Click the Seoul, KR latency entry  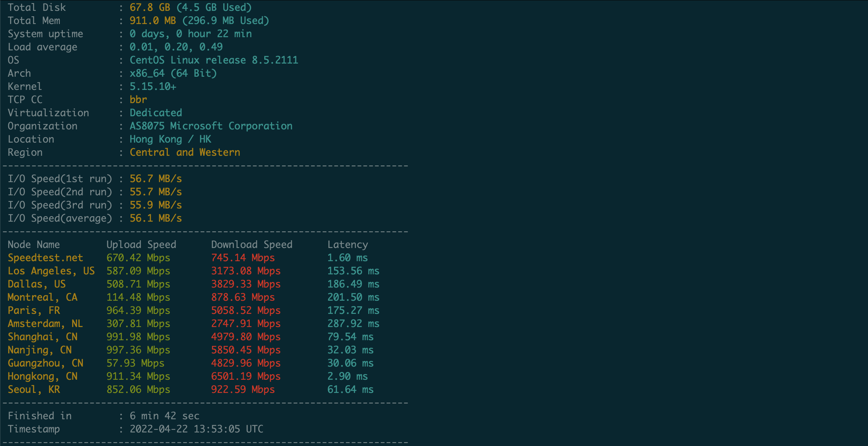(x=350, y=390)
